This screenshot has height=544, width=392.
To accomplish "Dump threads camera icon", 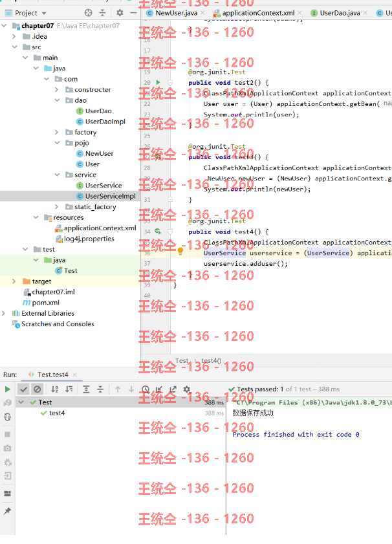I will (7, 448).
